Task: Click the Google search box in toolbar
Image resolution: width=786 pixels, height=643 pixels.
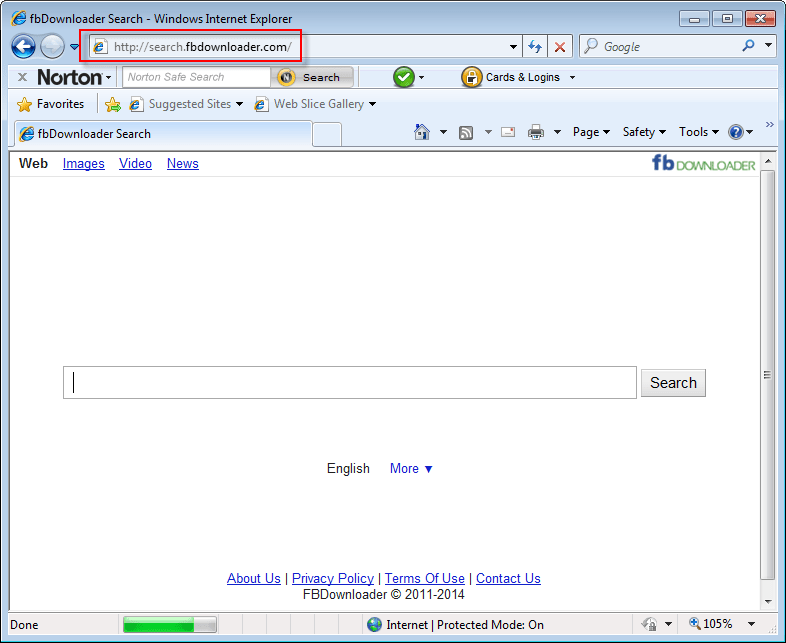Action: point(659,47)
